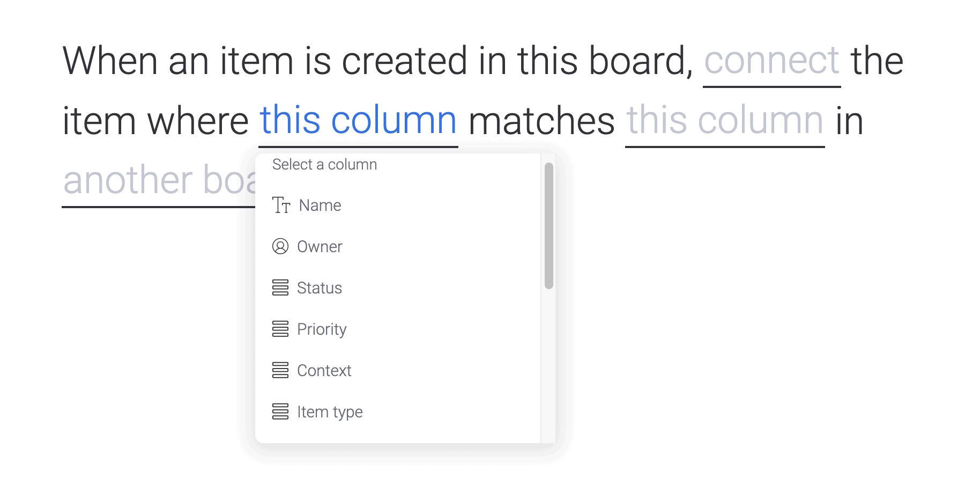Choose Owner from the column list

point(320,247)
